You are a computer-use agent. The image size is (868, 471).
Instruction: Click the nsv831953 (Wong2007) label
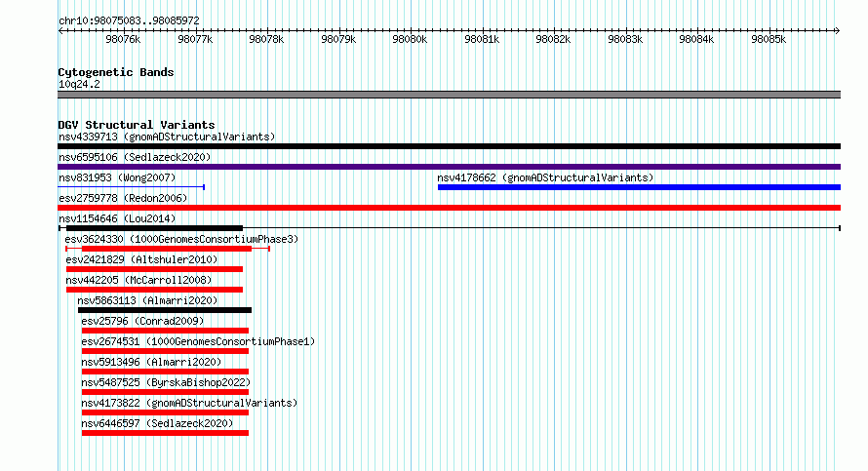coord(117,177)
